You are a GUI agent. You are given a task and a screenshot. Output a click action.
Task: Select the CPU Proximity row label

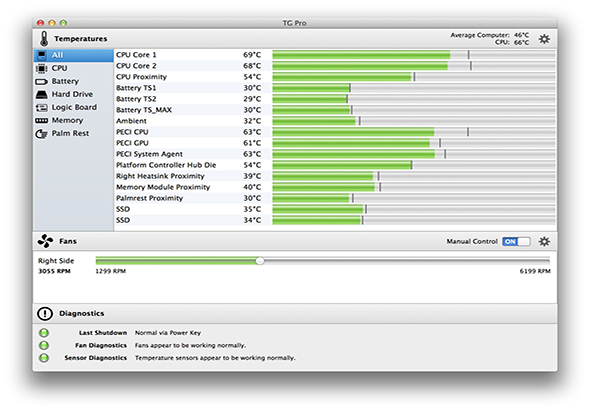(x=141, y=77)
